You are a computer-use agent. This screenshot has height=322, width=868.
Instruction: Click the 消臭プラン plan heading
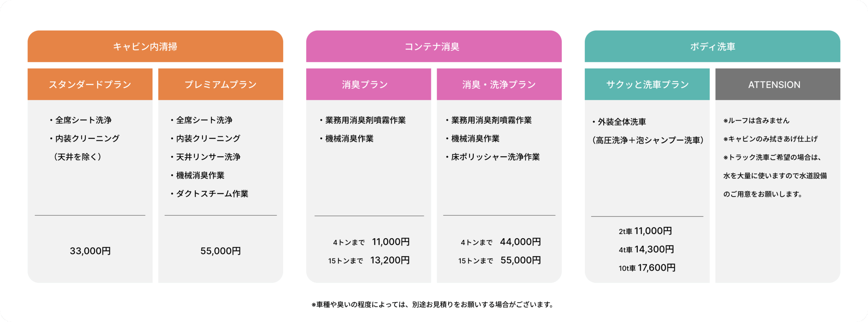(x=365, y=84)
